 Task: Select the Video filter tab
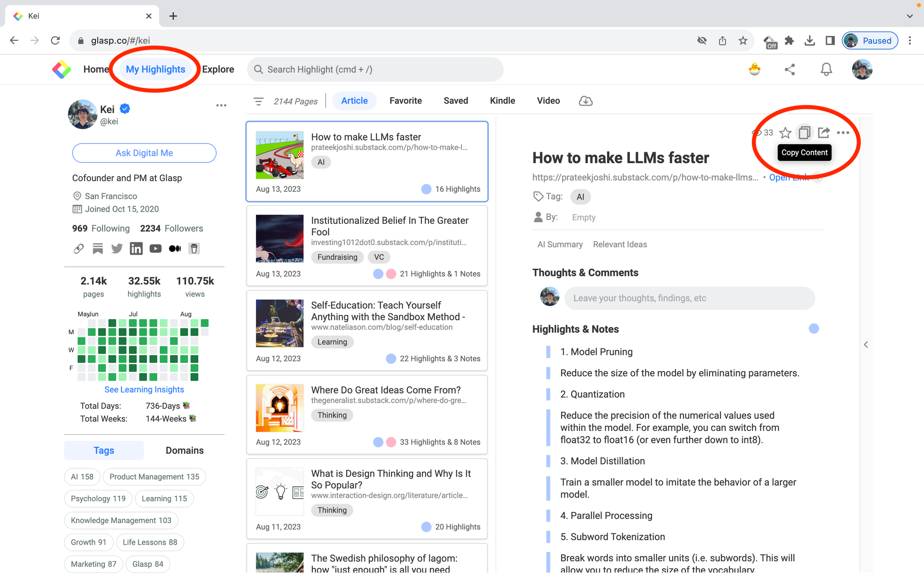(548, 101)
